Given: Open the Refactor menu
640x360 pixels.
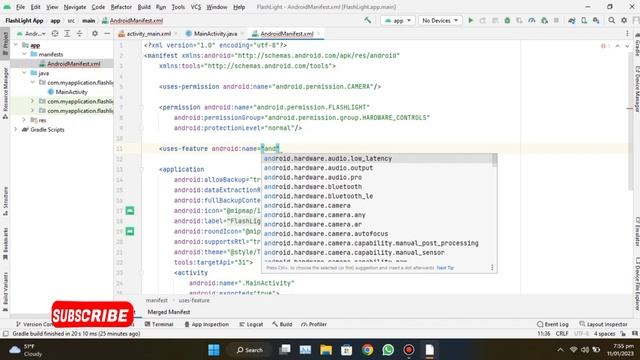Looking at the screenshot, I should [x=121, y=7].
